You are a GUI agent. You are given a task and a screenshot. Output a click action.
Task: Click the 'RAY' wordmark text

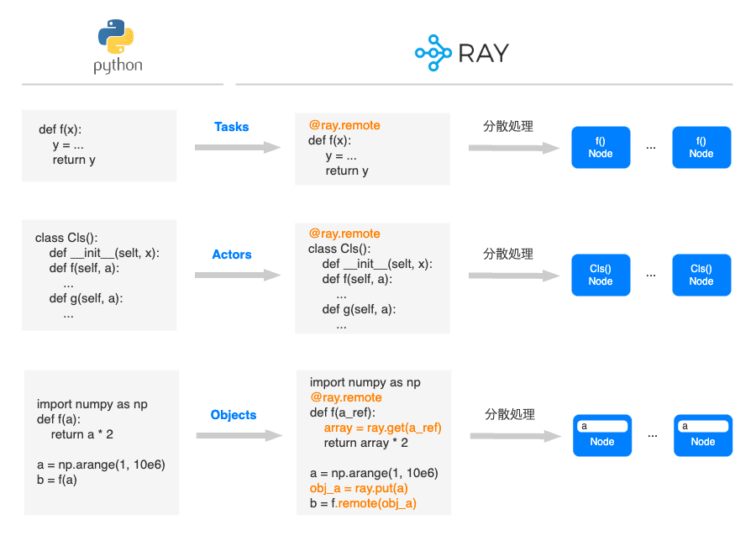coord(483,53)
